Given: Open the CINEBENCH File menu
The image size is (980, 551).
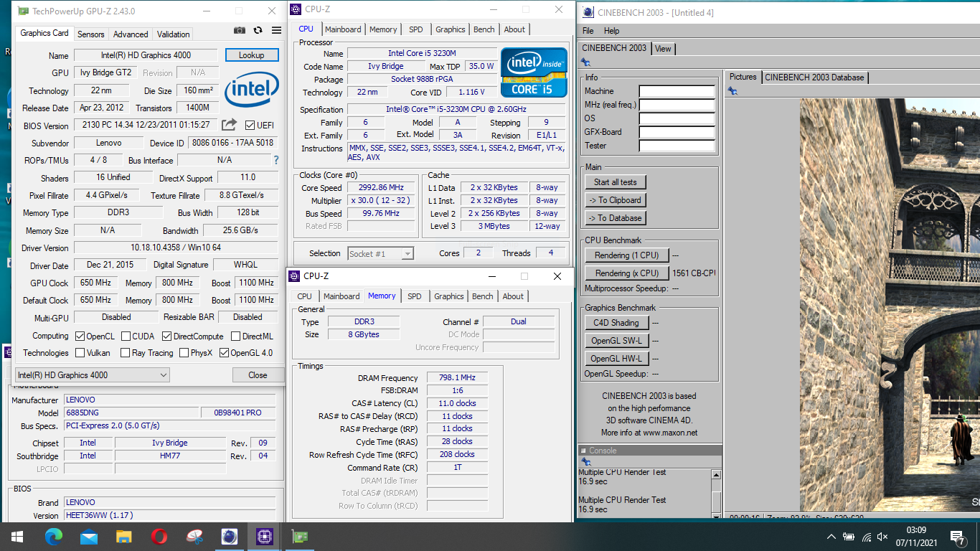Looking at the screenshot, I should [x=588, y=31].
